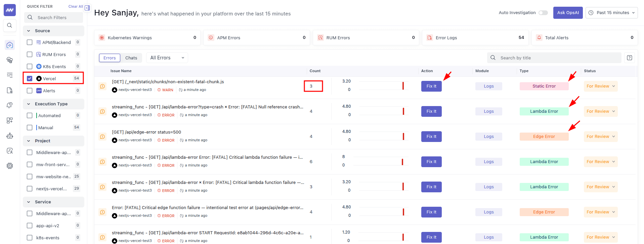Open For Review dropdown of the Null reference crash row
This screenshot has width=644, height=244.
[601, 111]
